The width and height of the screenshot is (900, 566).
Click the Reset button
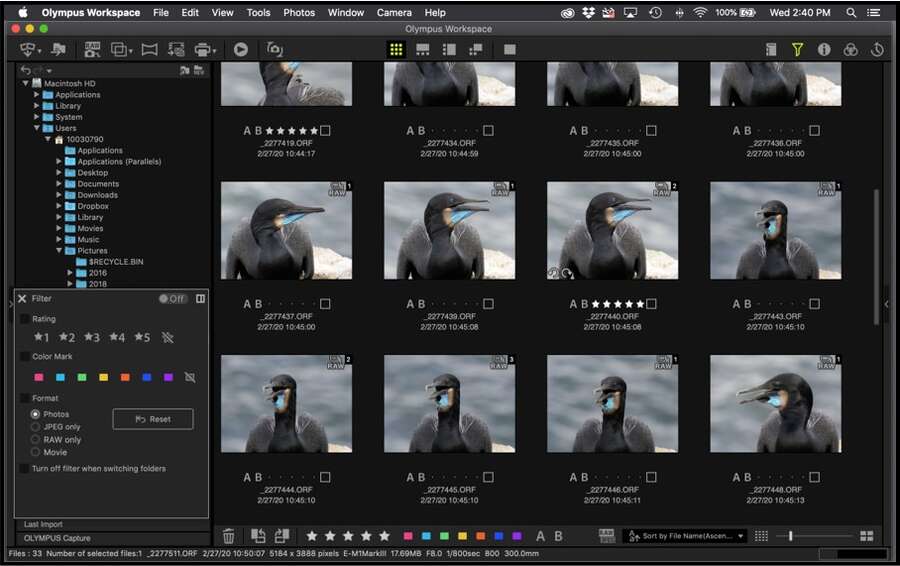pos(153,419)
